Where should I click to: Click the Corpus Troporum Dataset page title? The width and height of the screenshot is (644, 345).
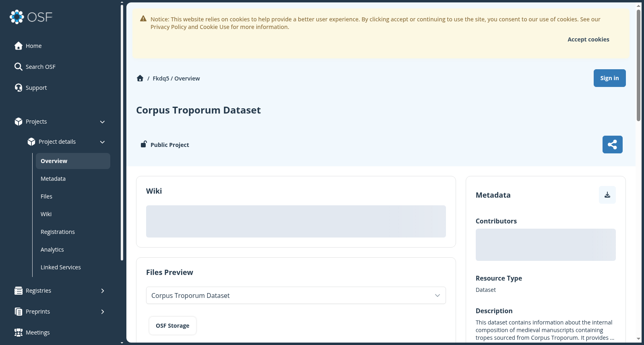(x=198, y=110)
